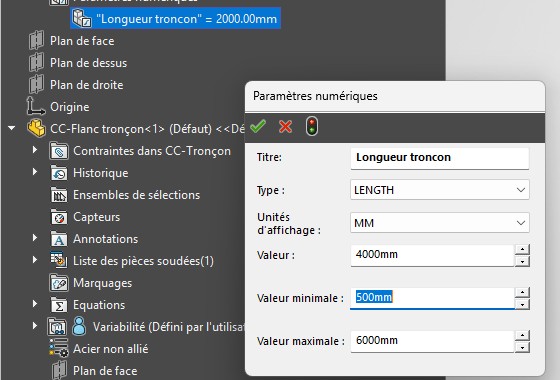Expand Contraintes dans CC-Tronçon node
The width and height of the screenshot is (560, 380).
[35, 150]
